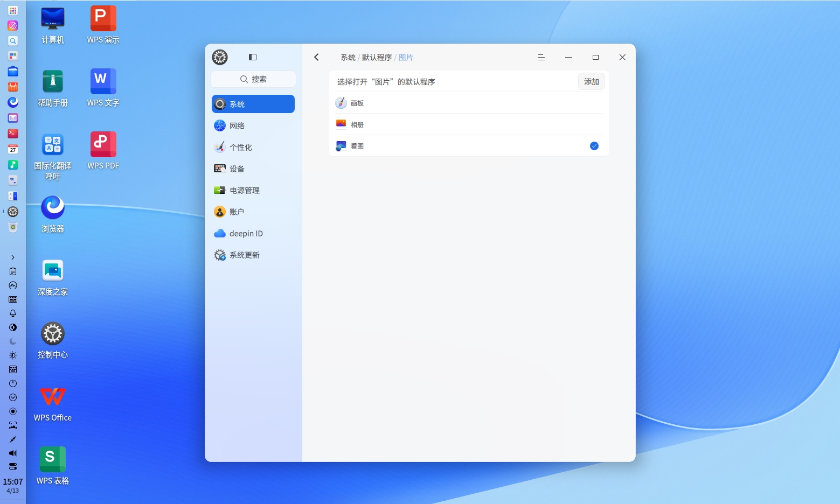Screen dimensions: 840x504
Task: Expand the dock tray chevron arrow
Action: click(13, 257)
